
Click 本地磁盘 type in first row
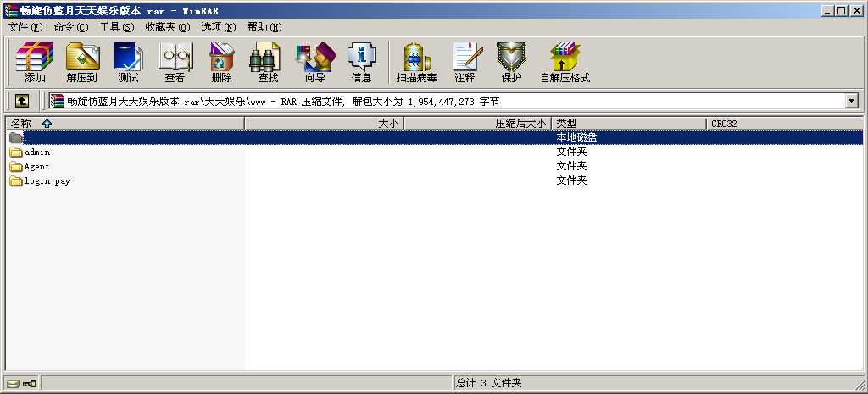tap(576, 138)
